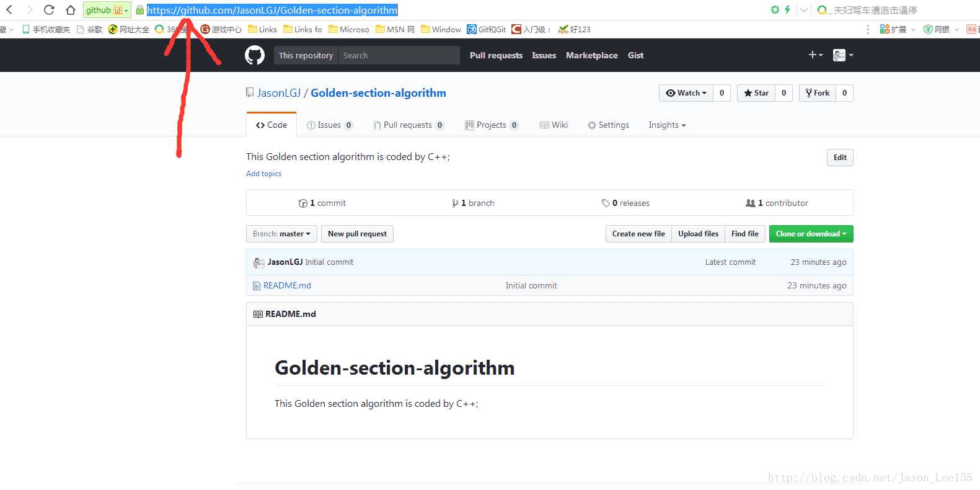Open the 'github 证' site badge dropdown
This screenshot has width=980, height=490.
[107, 10]
